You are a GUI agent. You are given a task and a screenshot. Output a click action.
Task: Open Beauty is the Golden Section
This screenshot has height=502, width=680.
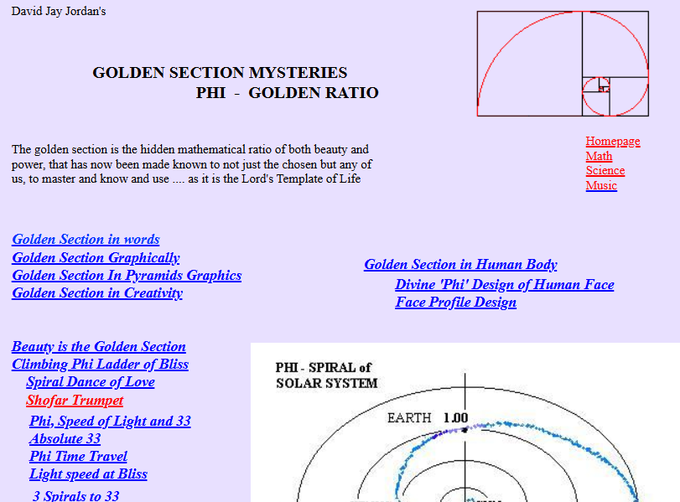point(98,346)
